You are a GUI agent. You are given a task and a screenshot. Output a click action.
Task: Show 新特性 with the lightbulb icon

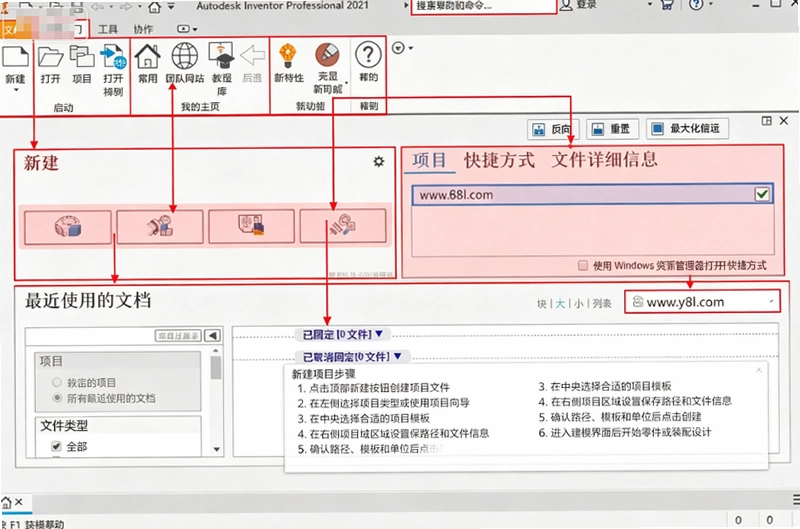pos(288,55)
